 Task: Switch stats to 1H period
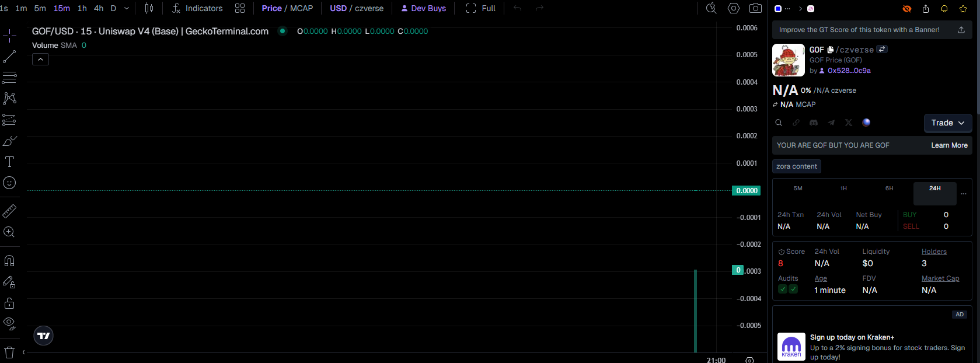point(843,189)
